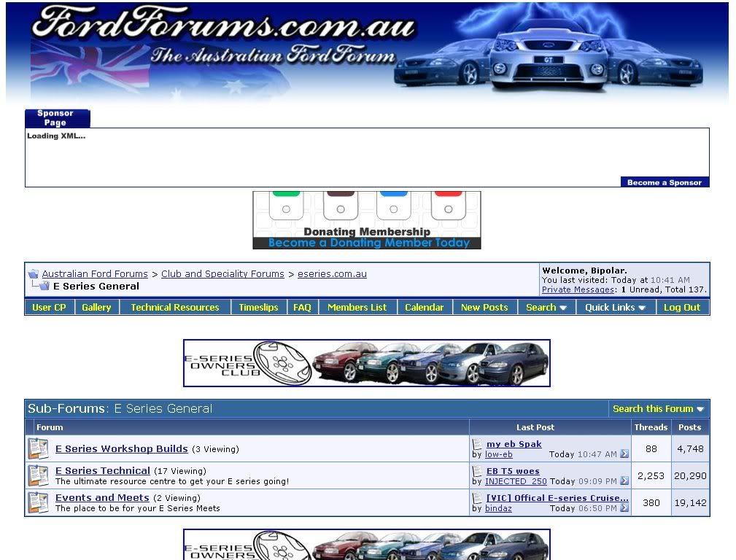
Task: Click the 'E Series General' breadcrumb title
Action: coord(96,286)
